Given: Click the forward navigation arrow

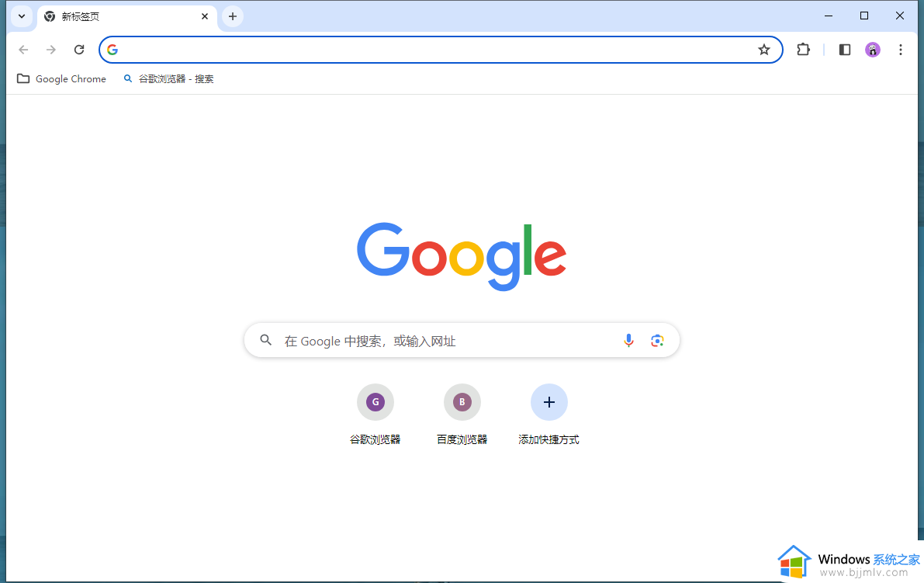Looking at the screenshot, I should pos(51,50).
